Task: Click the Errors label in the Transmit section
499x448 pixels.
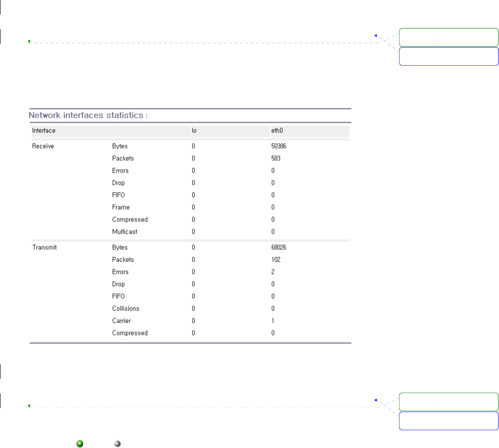Action: (x=120, y=272)
